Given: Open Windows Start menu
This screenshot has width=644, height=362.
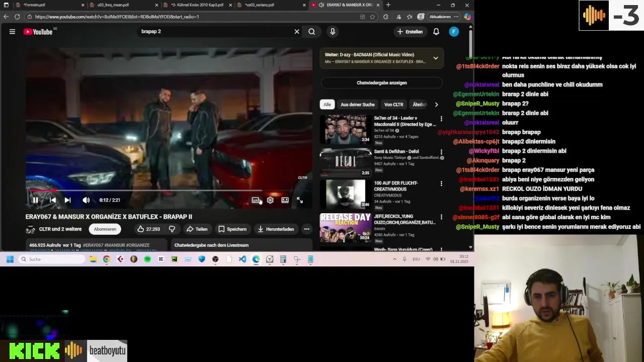Looking at the screenshot, I should [10, 259].
